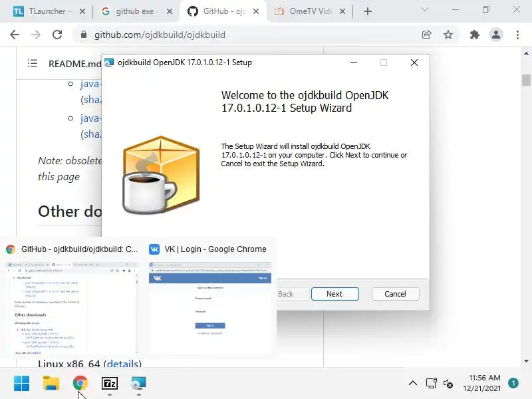
Task: Select GitHub ojdkbuild window preview thumbnail
Action: pos(72,308)
